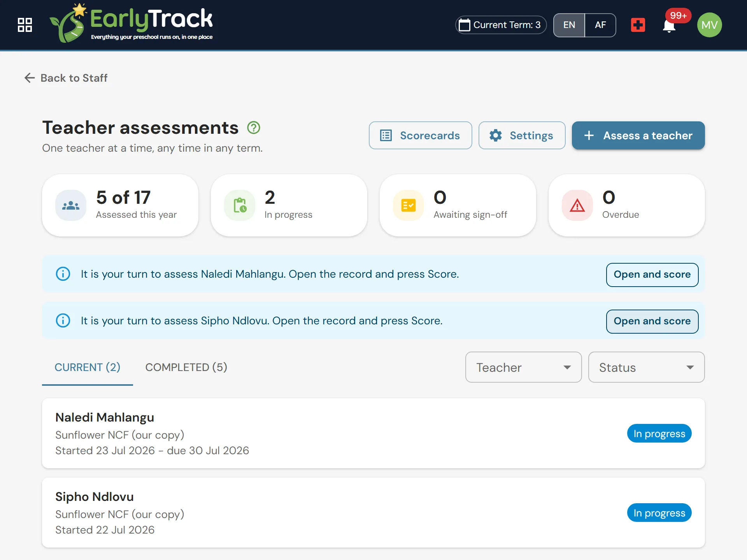The image size is (747, 560).
Task: Click the Overdue label
Action: point(621,215)
